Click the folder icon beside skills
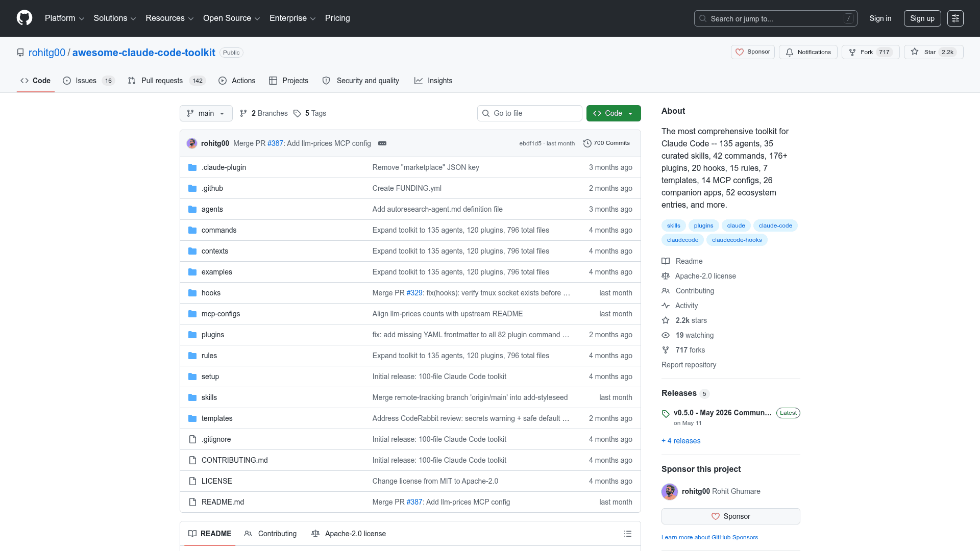This screenshot has width=980, height=551. [x=192, y=397]
